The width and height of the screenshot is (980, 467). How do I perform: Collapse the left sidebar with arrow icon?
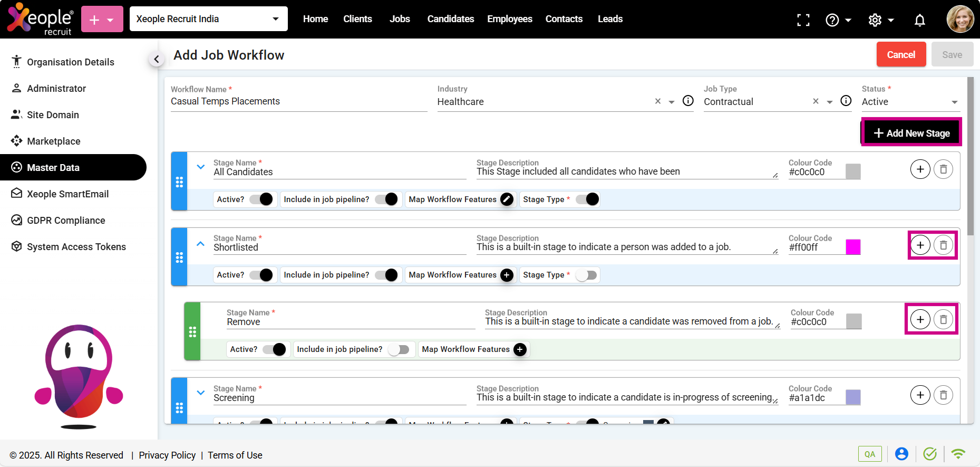[x=156, y=59]
